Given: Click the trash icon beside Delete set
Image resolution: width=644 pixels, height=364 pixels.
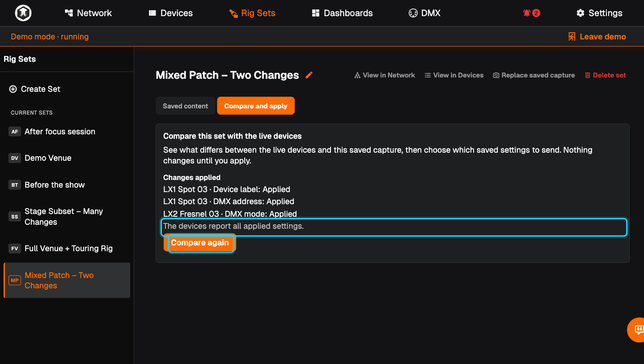Looking at the screenshot, I should point(588,75).
